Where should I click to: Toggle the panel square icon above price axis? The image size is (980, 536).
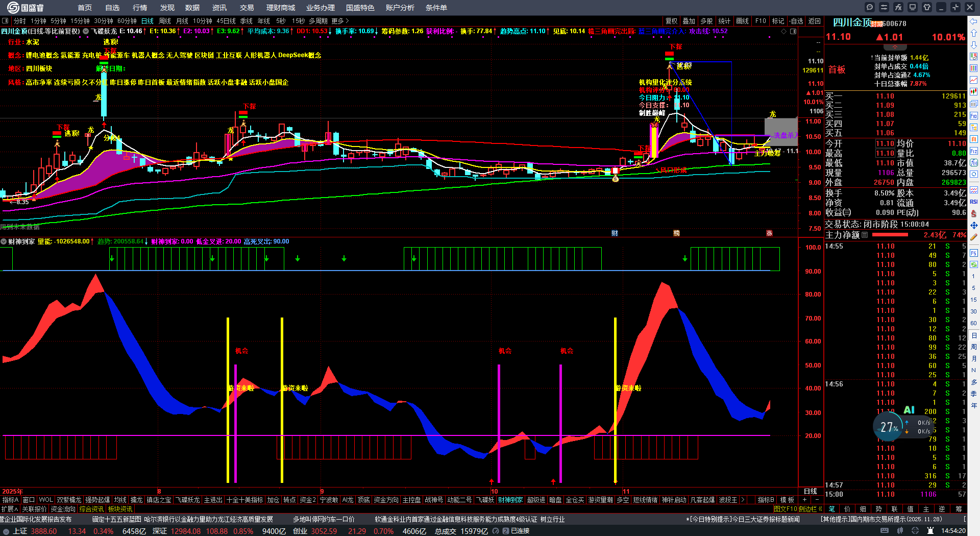pos(793,32)
